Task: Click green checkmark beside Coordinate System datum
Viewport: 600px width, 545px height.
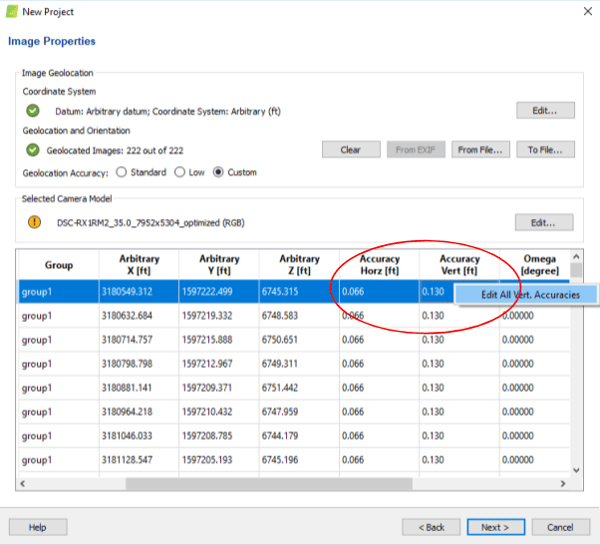Action: pyautogui.click(x=33, y=110)
